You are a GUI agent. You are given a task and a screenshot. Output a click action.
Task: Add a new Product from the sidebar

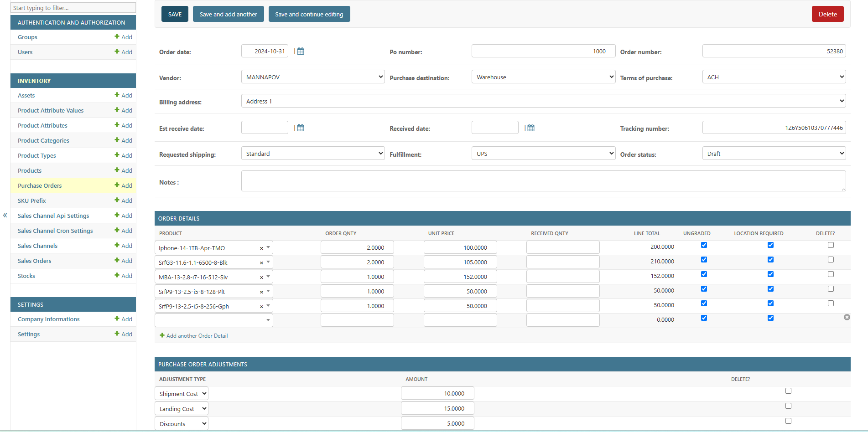(x=123, y=170)
